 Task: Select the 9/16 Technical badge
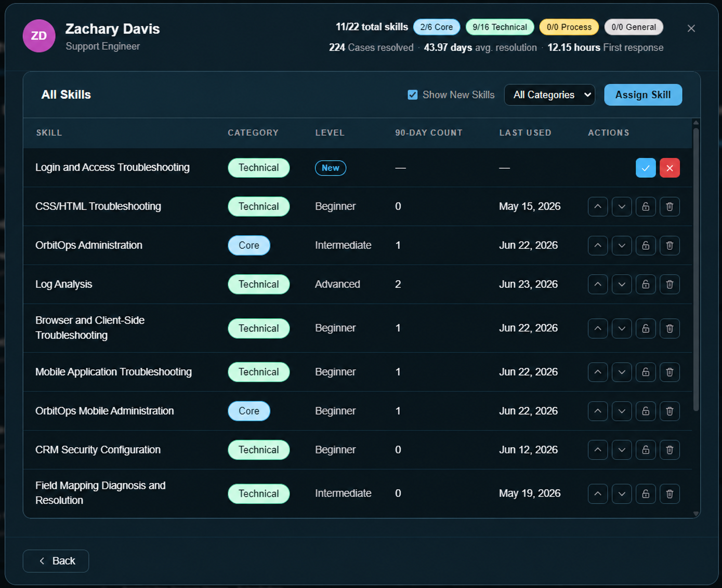click(500, 27)
